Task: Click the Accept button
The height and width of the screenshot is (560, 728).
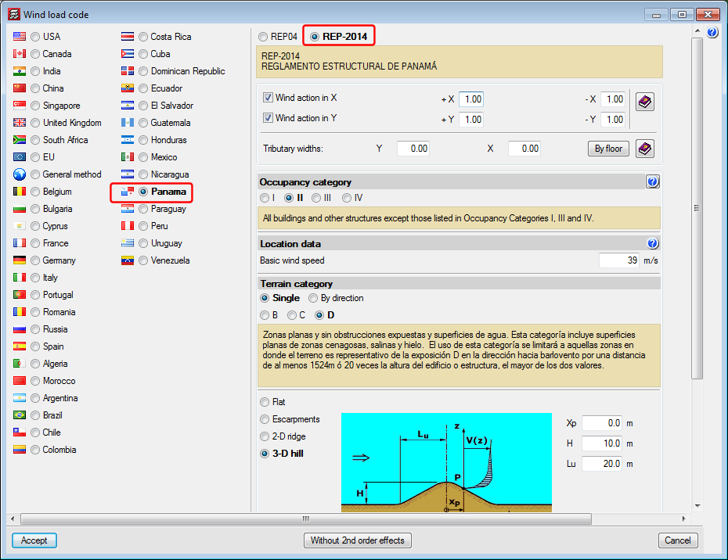Action: pyautogui.click(x=34, y=540)
